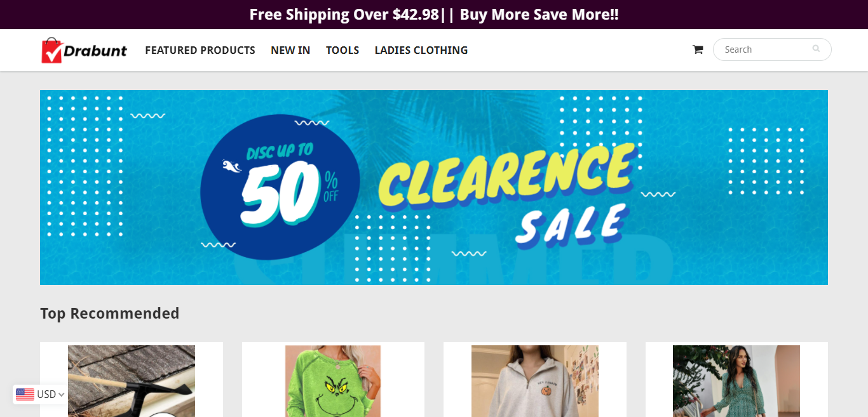868x417 pixels.
Task: Click the Drabunt brand name text
Action: tap(95, 51)
